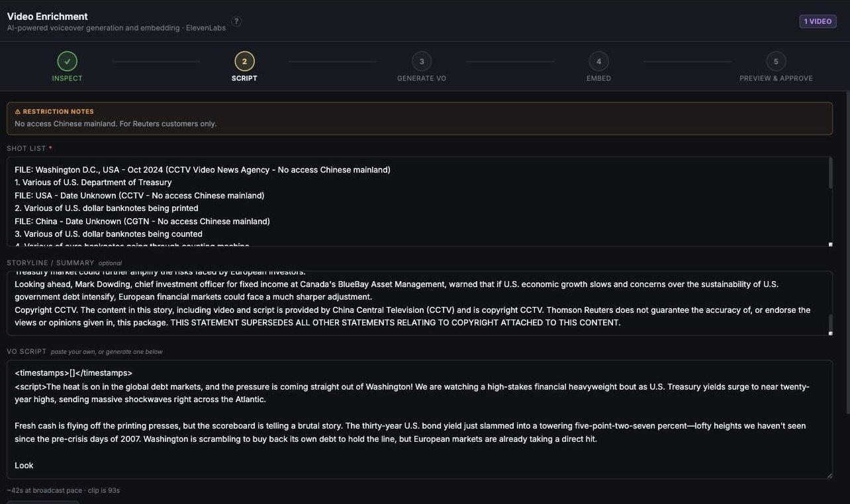
Task: Click the Shot List scrollbar thumb
Action: [830, 173]
